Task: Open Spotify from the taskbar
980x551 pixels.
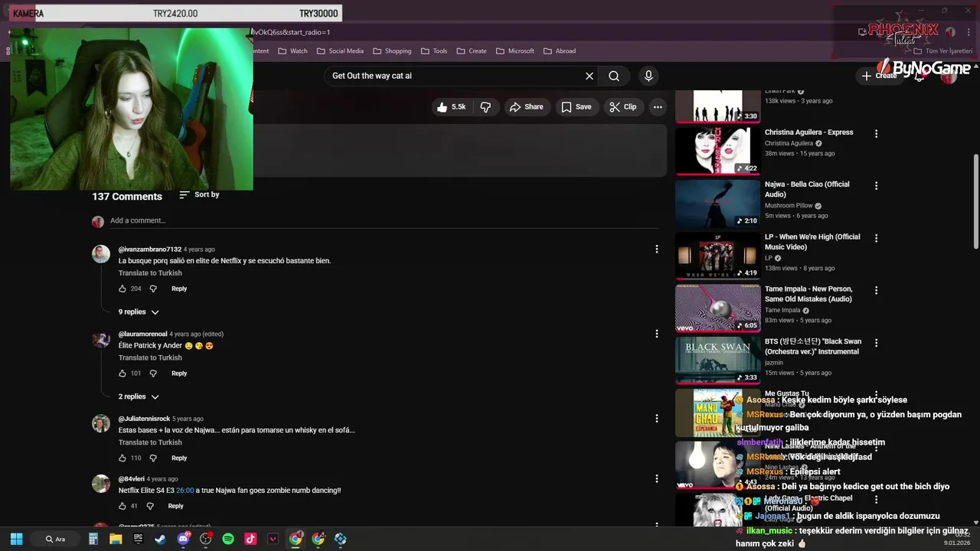Action: pyautogui.click(x=228, y=539)
